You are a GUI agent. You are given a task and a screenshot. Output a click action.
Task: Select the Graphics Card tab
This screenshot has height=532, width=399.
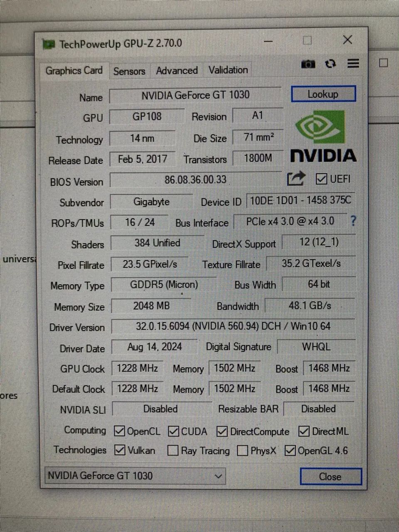click(74, 71)
